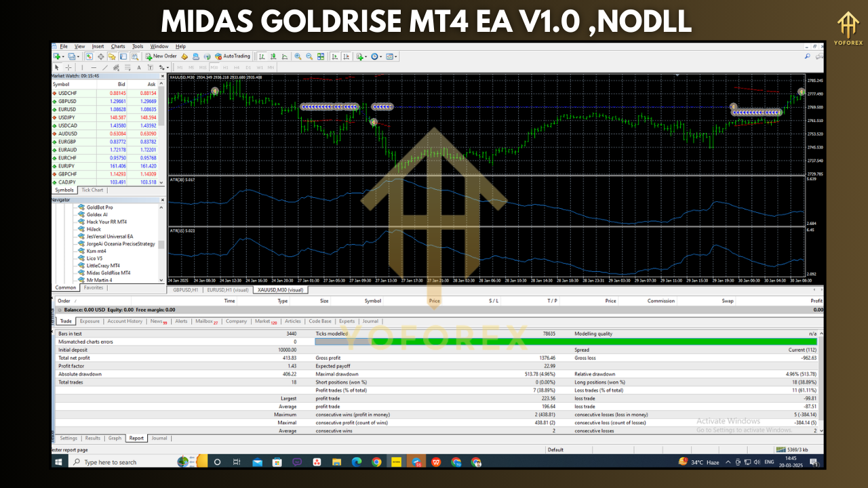This screenshot has height=488, width=868.
Task: Select the text label A tool
Action: click(x=139, y=67)
